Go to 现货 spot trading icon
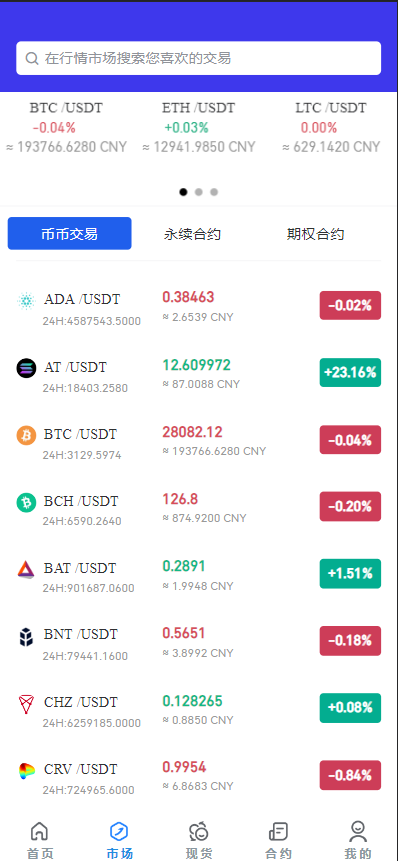Viewport: 398px width, 861px height. pos(199,832)
